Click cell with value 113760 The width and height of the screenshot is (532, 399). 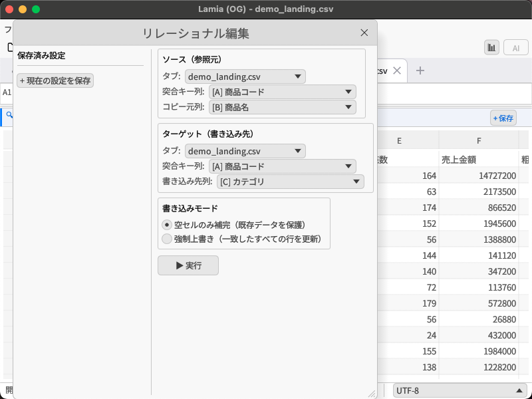pos(479,287)
